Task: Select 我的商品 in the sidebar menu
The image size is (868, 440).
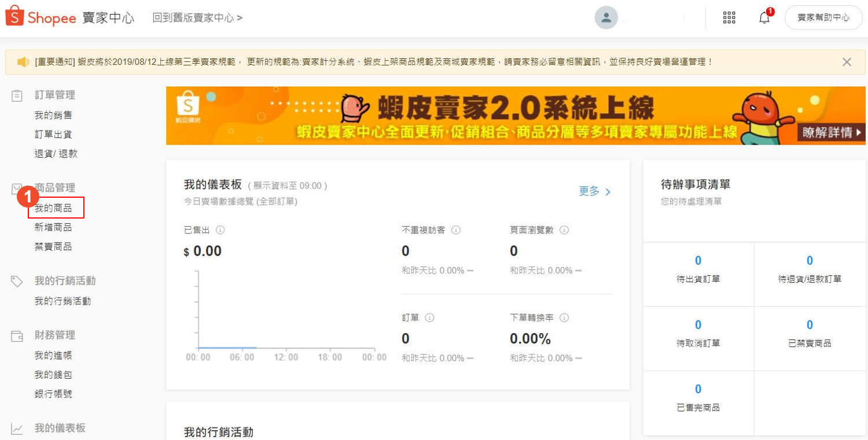Action: click(53, 208)
